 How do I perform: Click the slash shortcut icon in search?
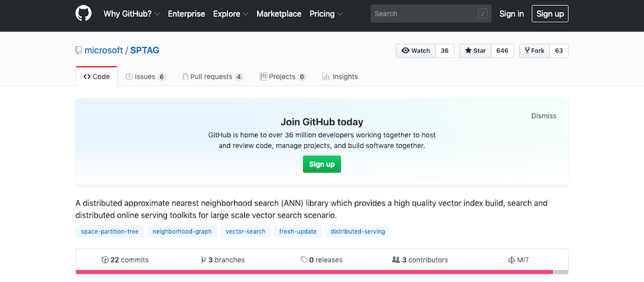(482, 14)
